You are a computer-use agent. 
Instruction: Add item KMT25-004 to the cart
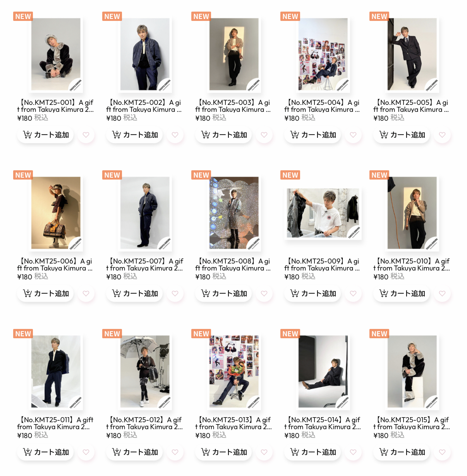[312, 135]
